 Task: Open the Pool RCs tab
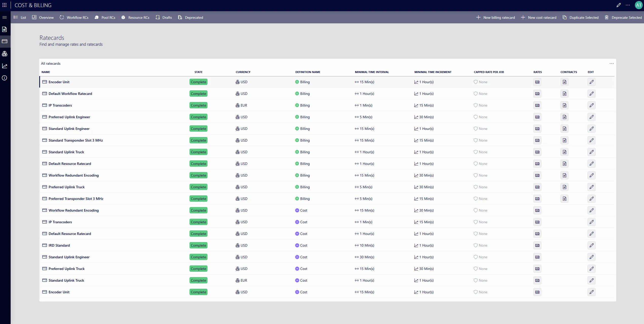105,18
